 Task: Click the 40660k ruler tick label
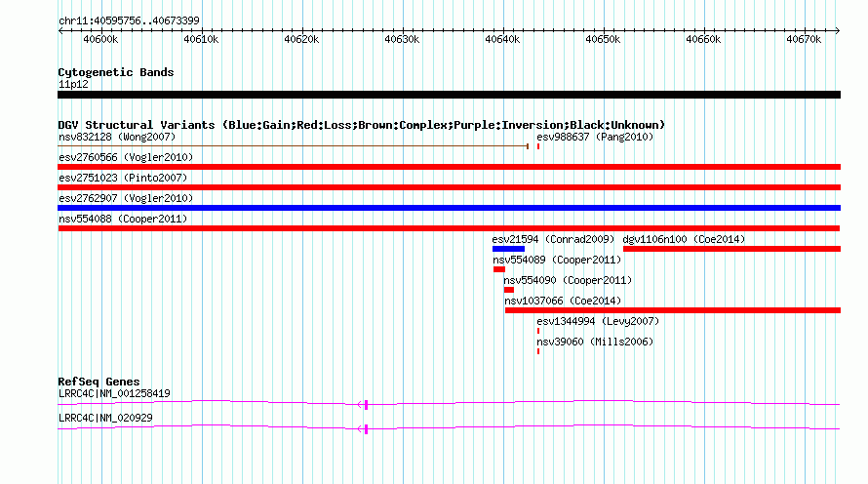(x=703, y=39)
